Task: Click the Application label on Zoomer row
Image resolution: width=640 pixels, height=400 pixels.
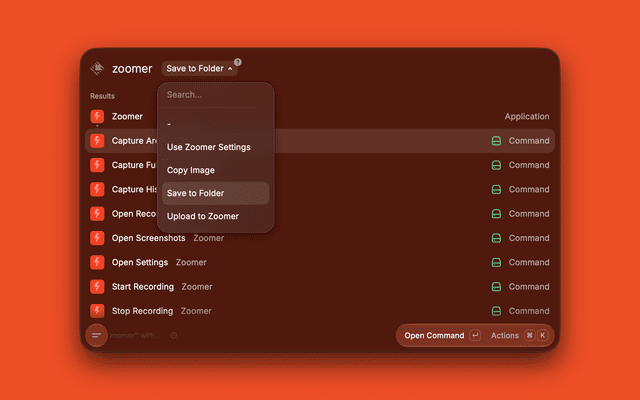Action: (x=527, y=116)
